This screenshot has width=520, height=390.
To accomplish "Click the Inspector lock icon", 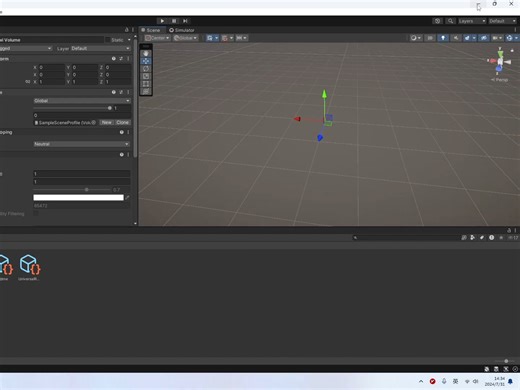I will (126, 30).
